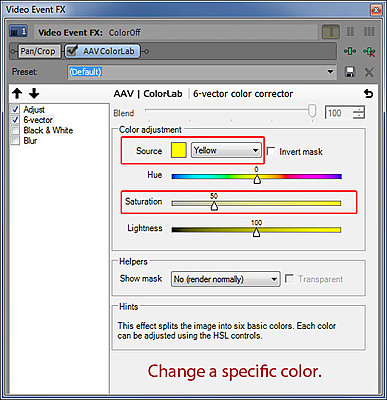
Task: Select the Blur list item
Action: (30, 141)
